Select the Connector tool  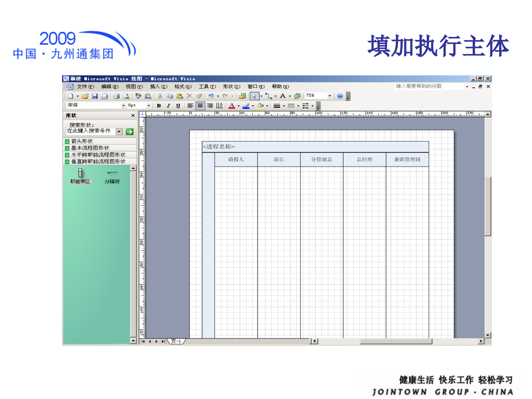268,96
